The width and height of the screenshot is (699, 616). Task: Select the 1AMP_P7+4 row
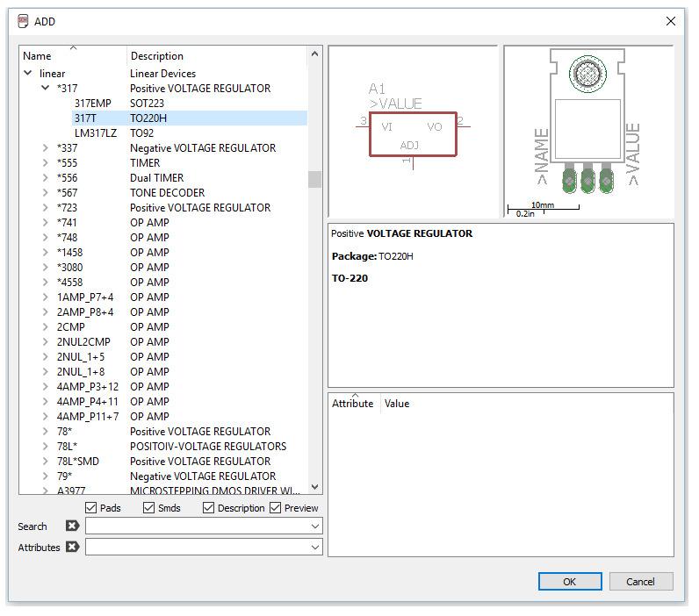(181, 297)
